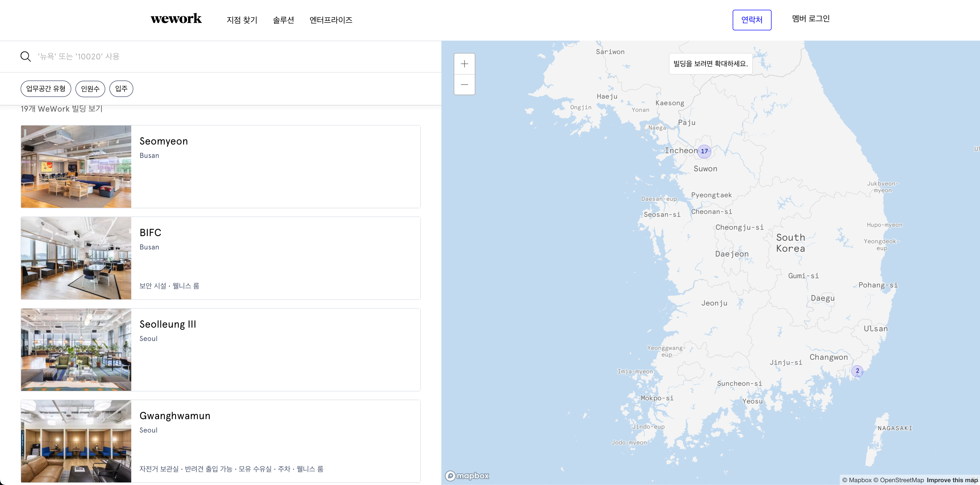Open the Seolleung III building thumbnail
The image size is (980, 485).
click(76, 349)
